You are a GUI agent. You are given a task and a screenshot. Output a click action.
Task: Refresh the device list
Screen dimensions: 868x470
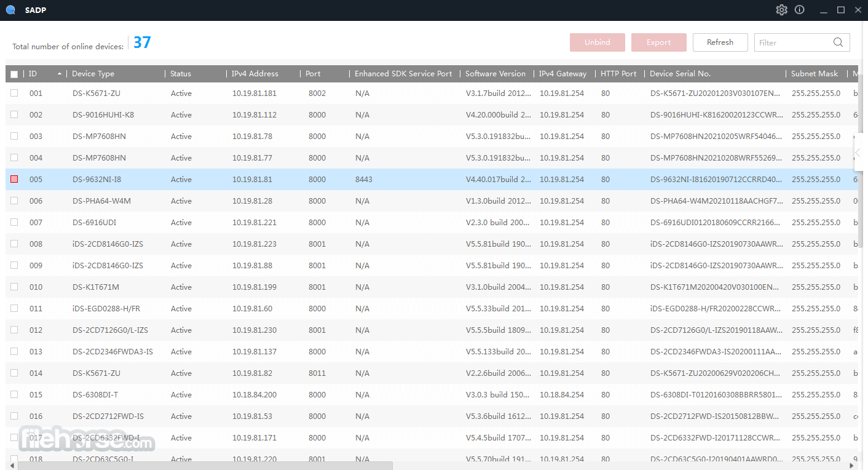pyautogui.click(x=720, y=42)
